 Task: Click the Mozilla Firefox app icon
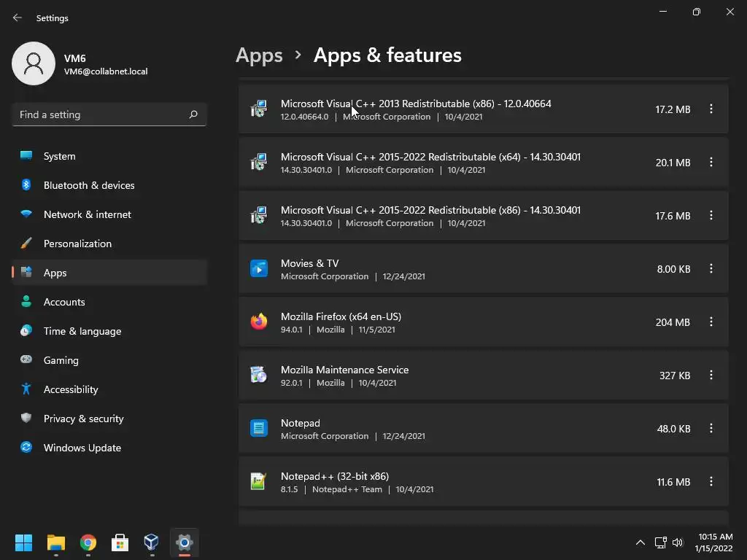pos(259,322)
